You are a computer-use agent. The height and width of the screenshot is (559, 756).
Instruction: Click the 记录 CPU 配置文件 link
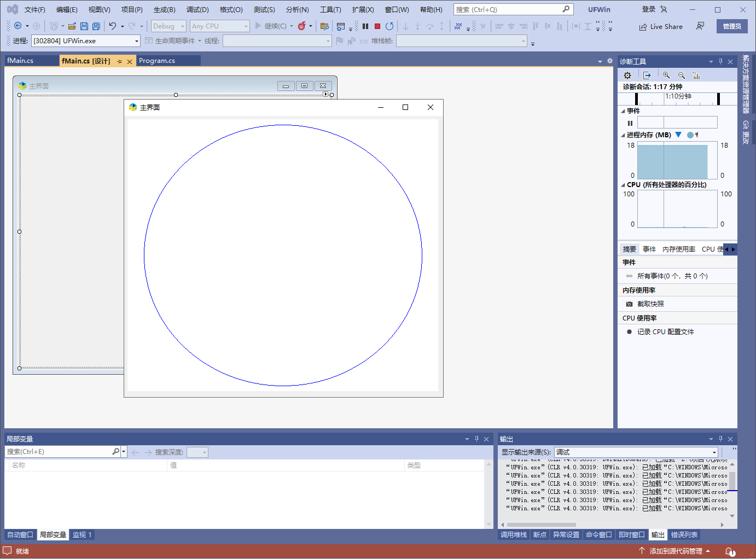tap(665, 332)
